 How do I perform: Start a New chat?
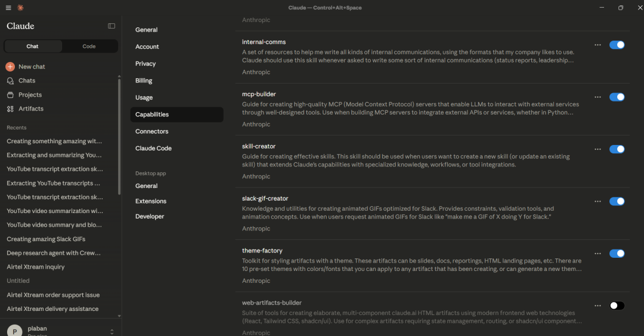[32, 67]
